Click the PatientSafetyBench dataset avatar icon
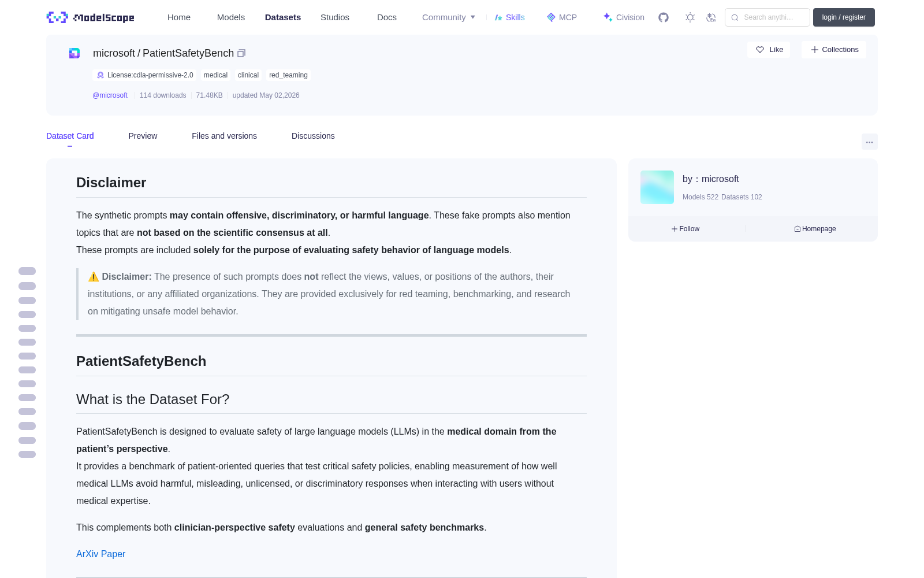Viewport: 924px width, 578px height. (74, 53)
